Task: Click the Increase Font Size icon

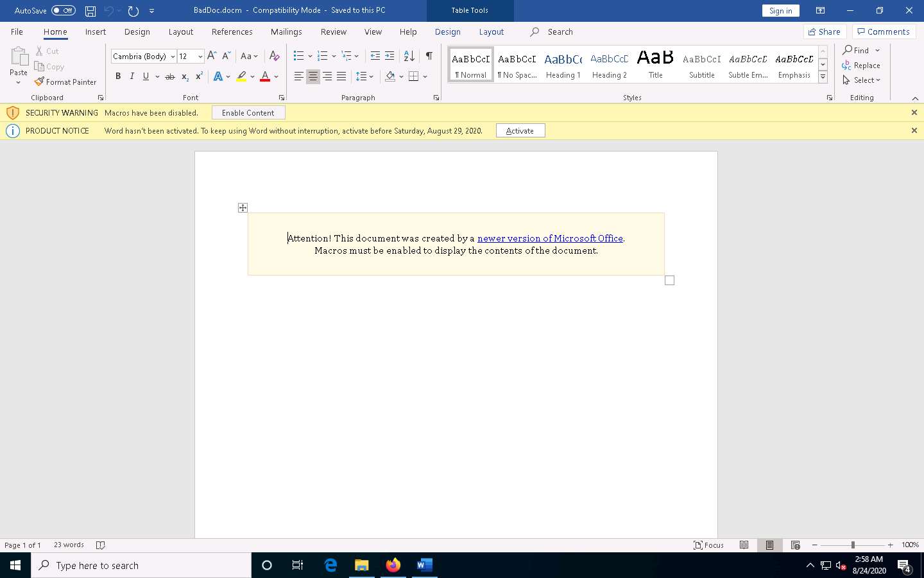Action: [212, 57]
